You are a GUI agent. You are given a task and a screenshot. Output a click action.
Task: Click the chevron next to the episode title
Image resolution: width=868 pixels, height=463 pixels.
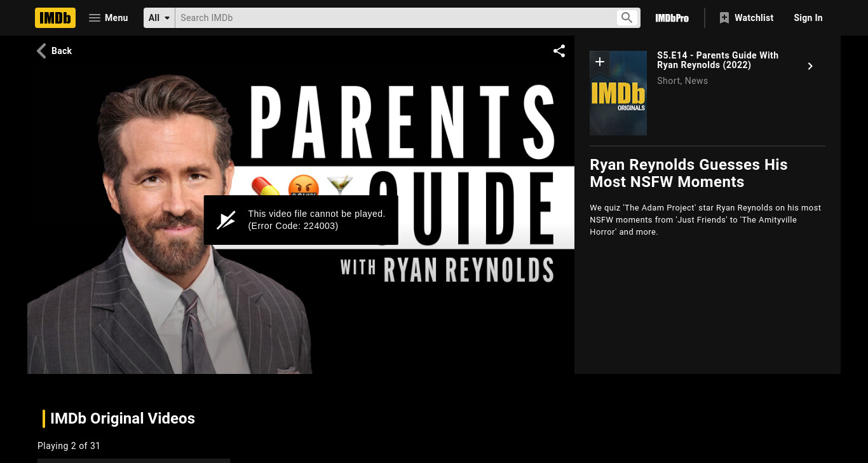810,66
